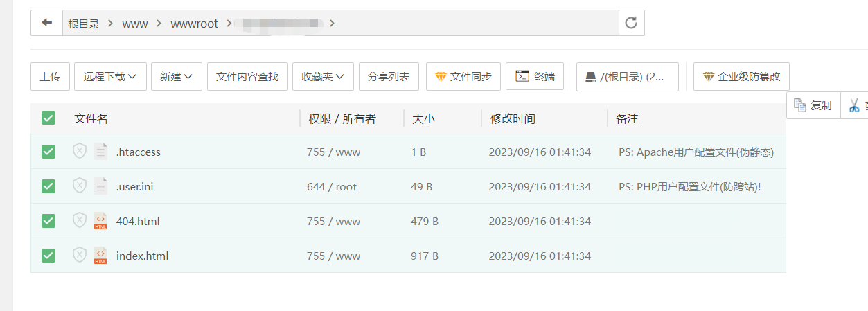Image resolution: width=868 pixels, height=311 pixels.
Task: Toggle the select-all checkbox in header
Action: [x=48, y=118]
